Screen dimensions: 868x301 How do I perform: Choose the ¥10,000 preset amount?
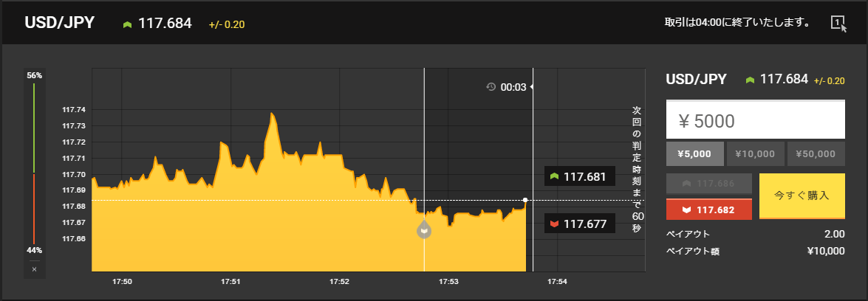point(755,153)
